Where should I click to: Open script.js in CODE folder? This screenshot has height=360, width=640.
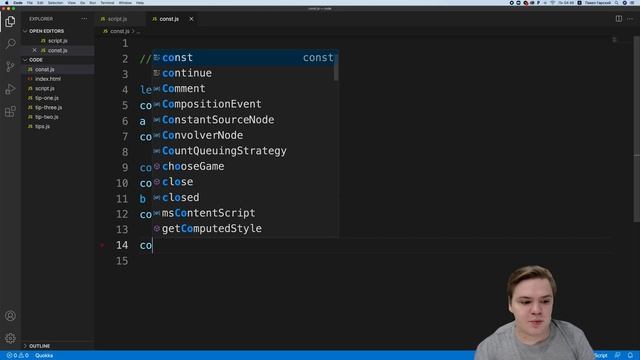44,88
